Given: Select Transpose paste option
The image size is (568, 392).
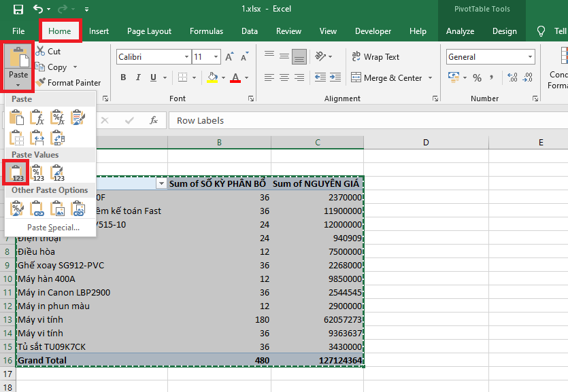Looking at the screenshot, I should click(59, 138).
